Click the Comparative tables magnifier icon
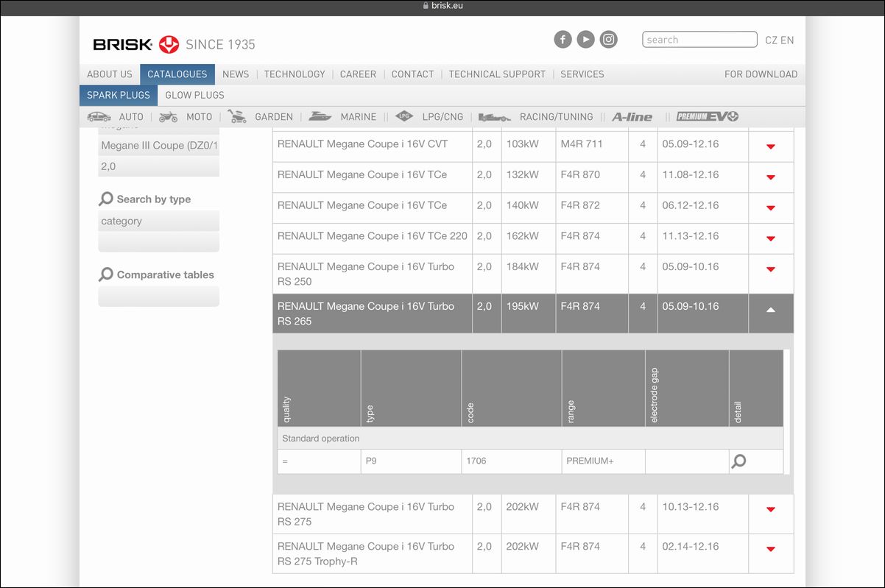 point(106,274)
